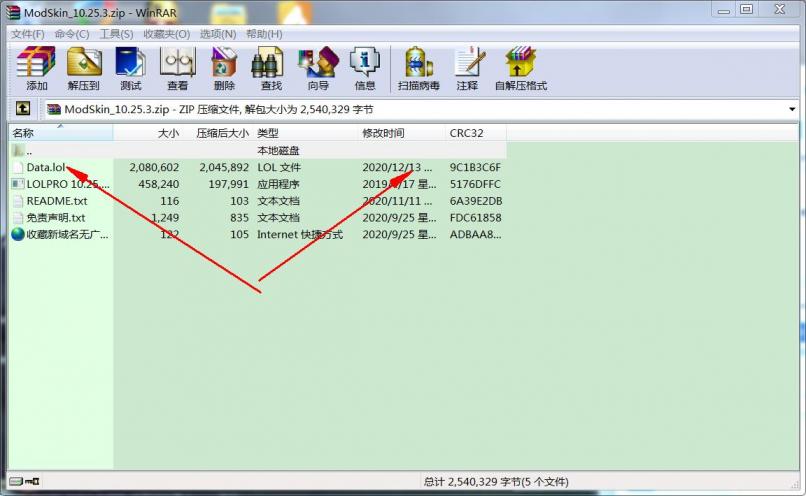Click the 本地磁盘 type cell

click(x=278, y=151)
